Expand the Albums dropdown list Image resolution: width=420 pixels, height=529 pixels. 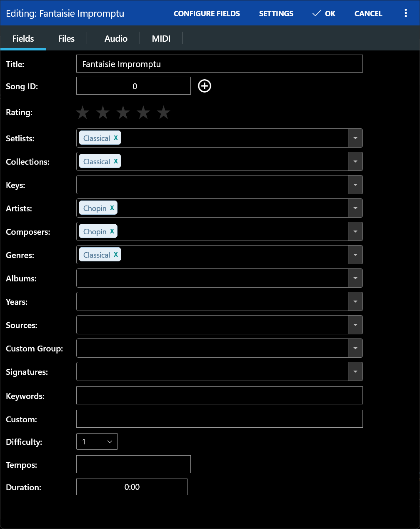(355, 278)
